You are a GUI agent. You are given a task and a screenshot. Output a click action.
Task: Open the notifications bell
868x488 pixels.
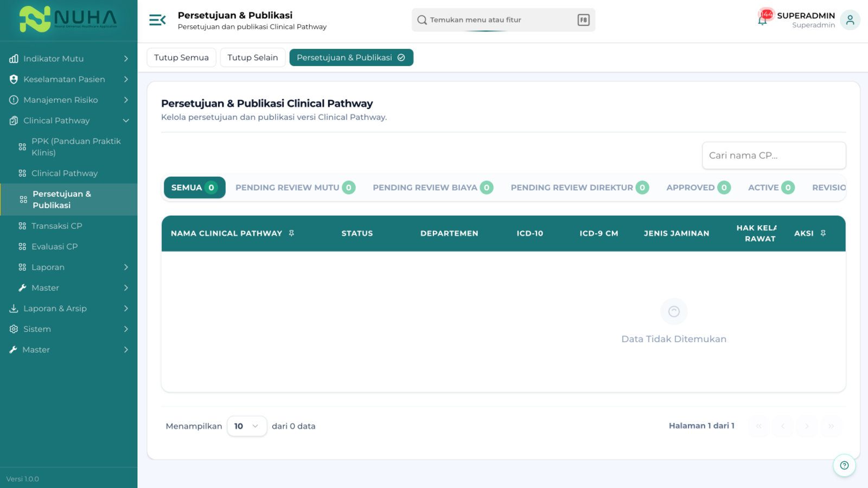763,20
